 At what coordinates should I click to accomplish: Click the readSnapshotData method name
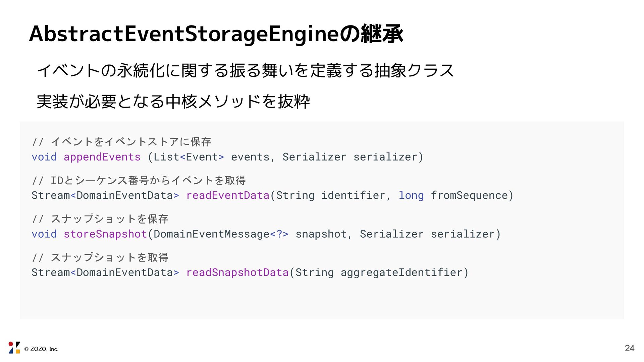pyautogui.click(x=237, y=273)
